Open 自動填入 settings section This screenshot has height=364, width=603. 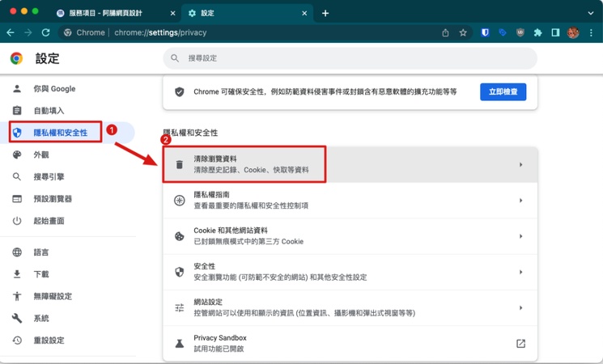coord(49,111)
